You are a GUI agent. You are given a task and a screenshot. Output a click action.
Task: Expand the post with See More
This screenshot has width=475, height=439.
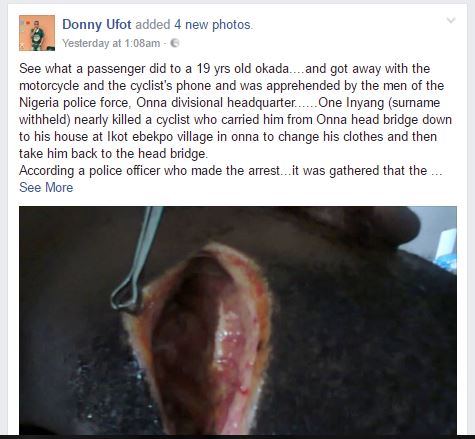point(46,187)
